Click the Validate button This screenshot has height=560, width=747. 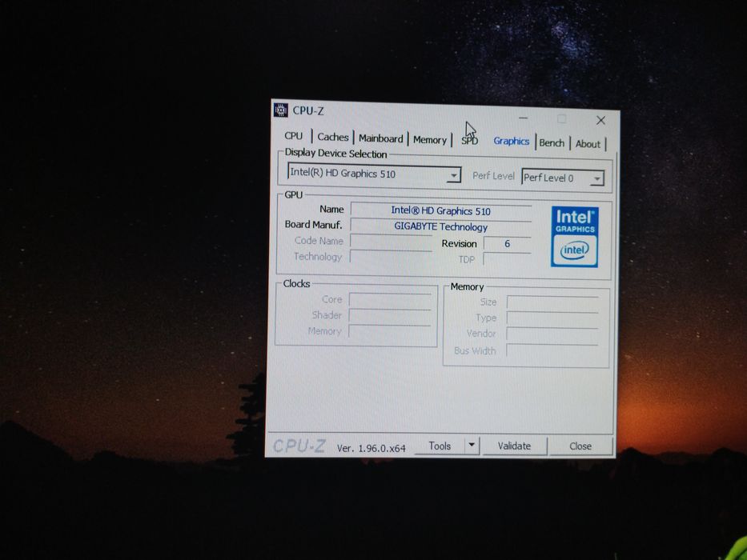click(x=514, y=446)
